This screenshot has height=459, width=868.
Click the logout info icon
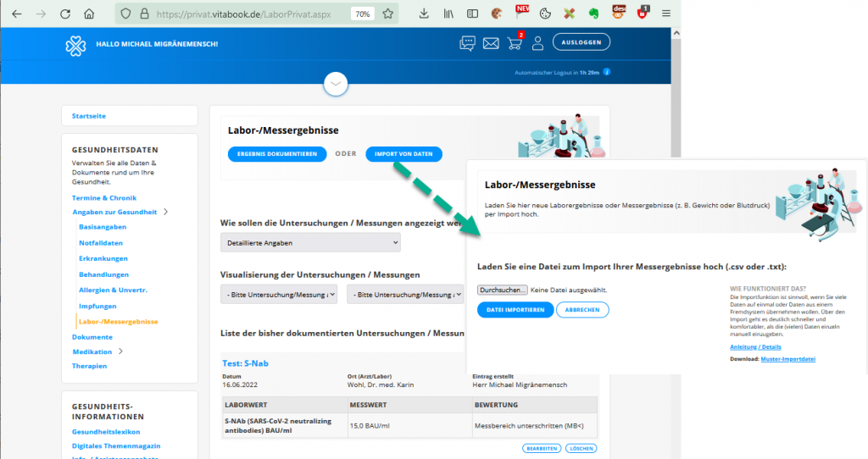(607, 72)
